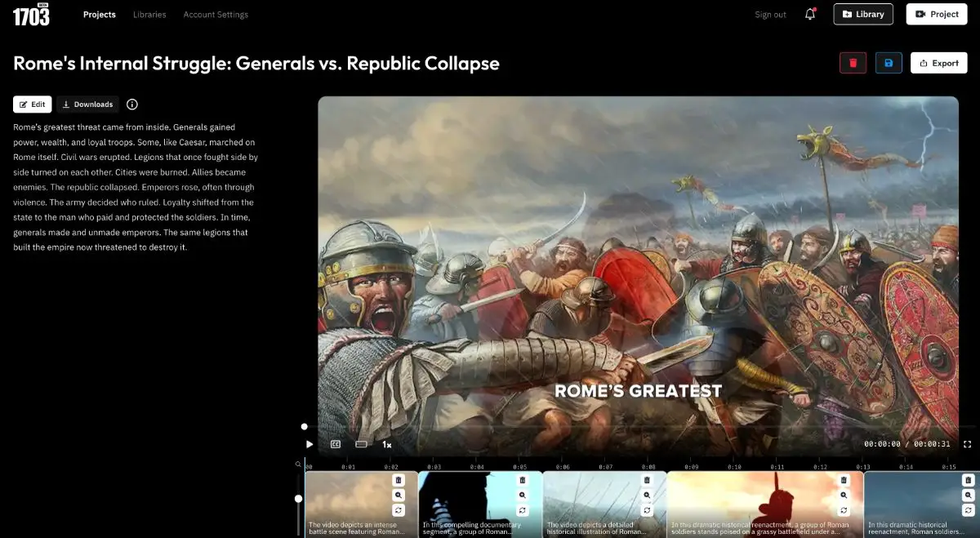Delete the first timeline clip
980x538 pixels.
click(398, 480)
